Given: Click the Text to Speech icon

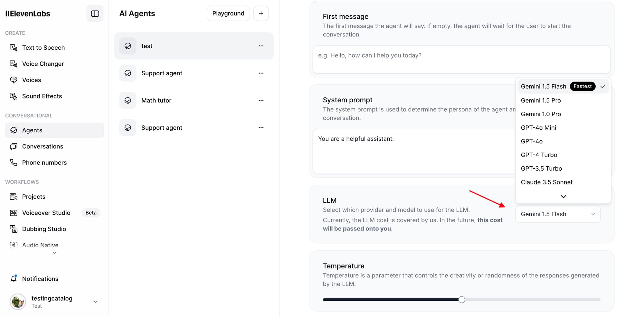Looking at the screenshot, I should (14, 48).
